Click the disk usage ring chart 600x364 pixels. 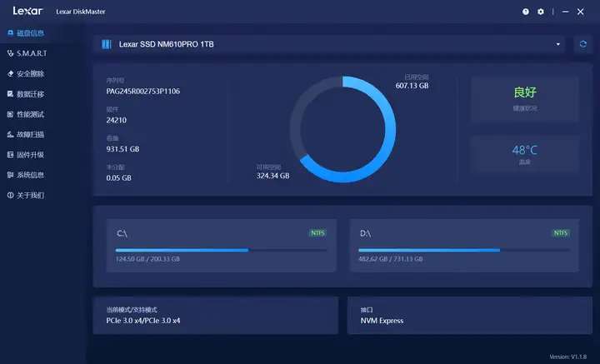342,129
